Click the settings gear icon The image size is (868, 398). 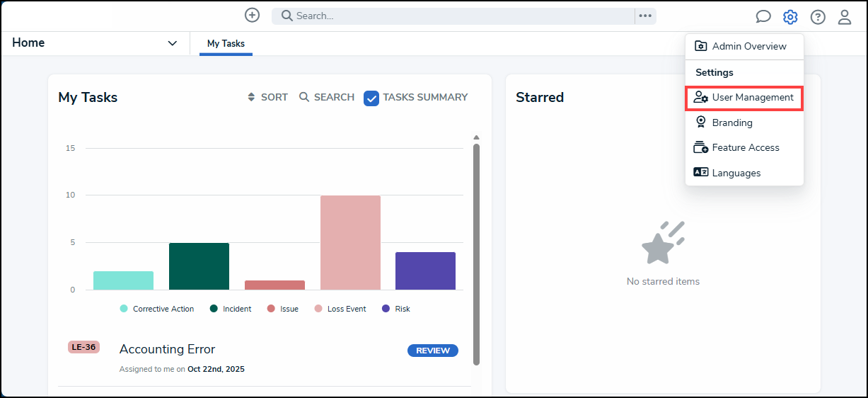coord(790,17)
